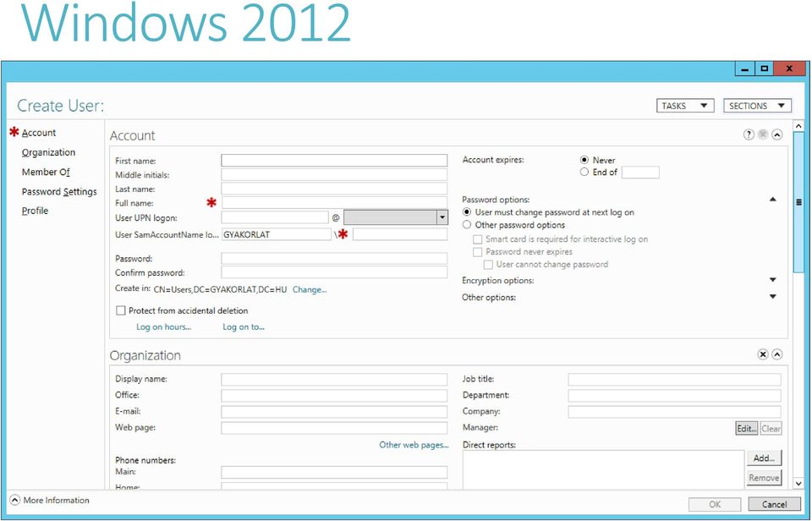Enable Protect from accidental deletion
The height and width of the screenshot is (521, 812).
pyautogui.click(x=121, y=310)
